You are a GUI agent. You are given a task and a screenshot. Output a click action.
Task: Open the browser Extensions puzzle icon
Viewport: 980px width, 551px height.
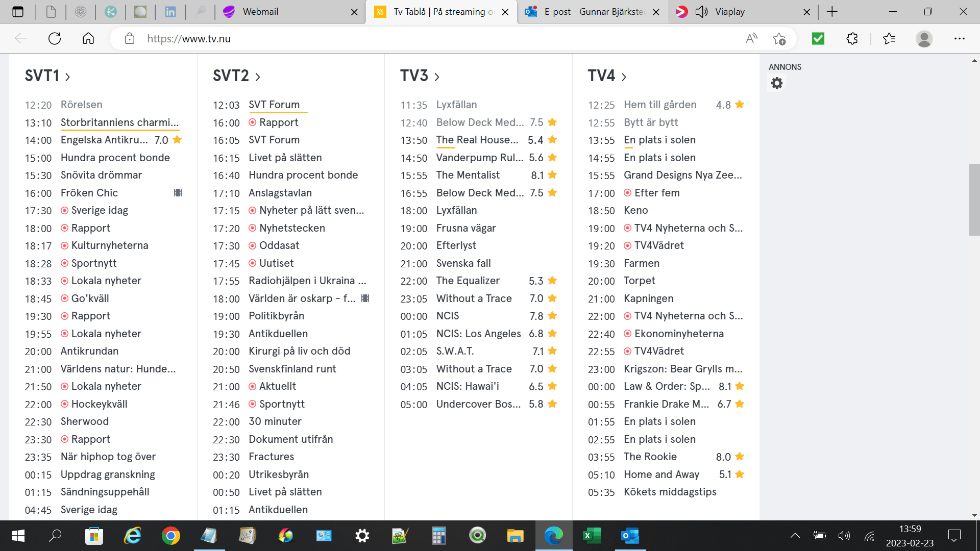click(x=852, y=39)
